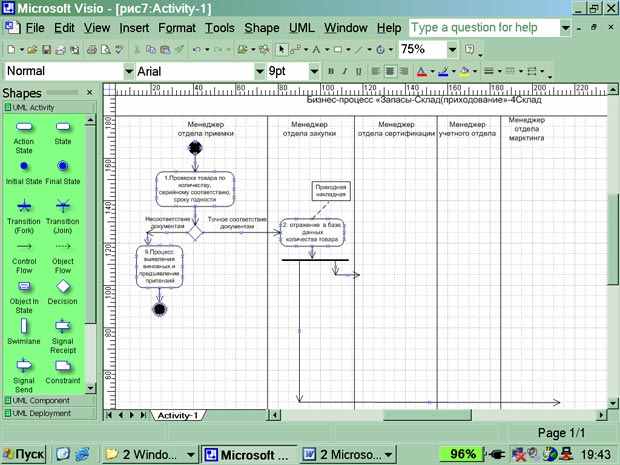
Task: Apply the red font color swatch
Action: [x=422, y=72]
